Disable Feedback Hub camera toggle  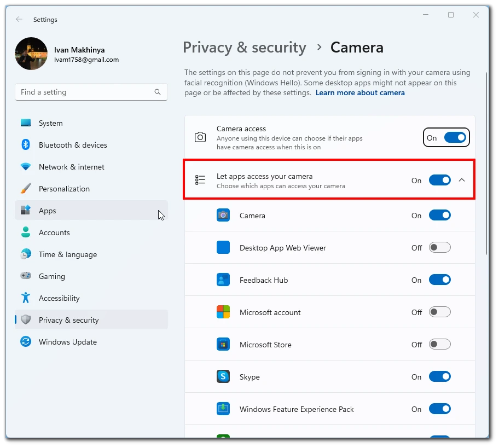[x=440, y=280]
